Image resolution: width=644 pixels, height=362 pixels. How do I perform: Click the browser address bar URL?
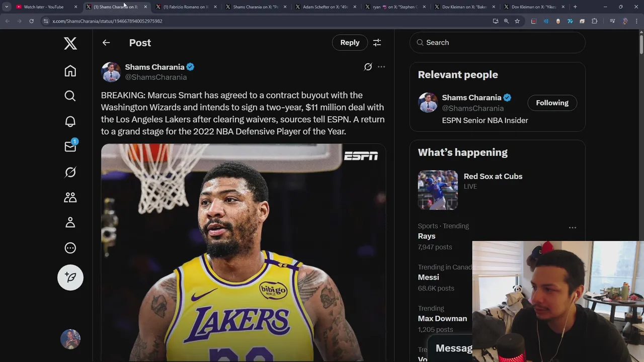107,21
